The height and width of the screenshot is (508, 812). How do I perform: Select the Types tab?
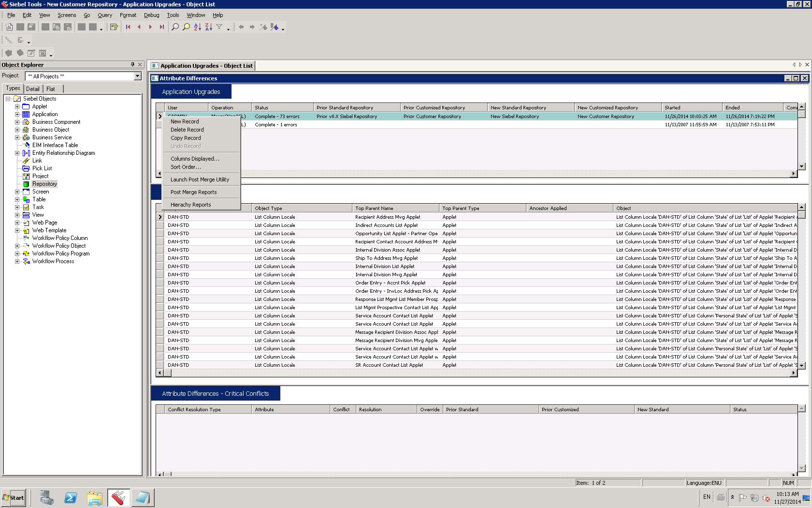tap(13, 88)
